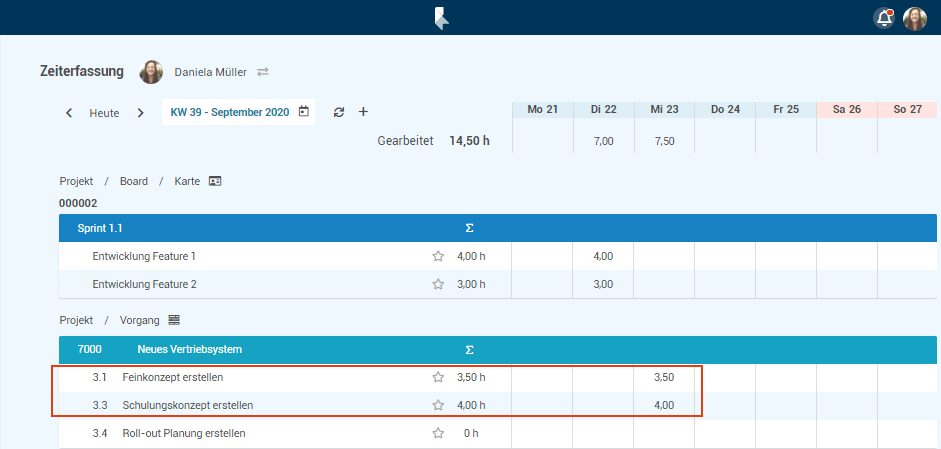Go to next week with right chevron
The width and height of the screenshot is (941, 449).
[140, 113]
